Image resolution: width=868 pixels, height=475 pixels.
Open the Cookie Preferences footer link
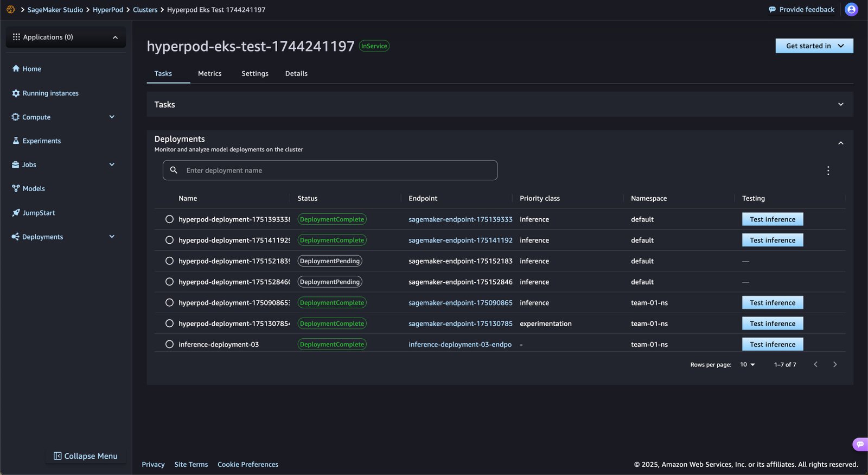click(x=248, y=464)
